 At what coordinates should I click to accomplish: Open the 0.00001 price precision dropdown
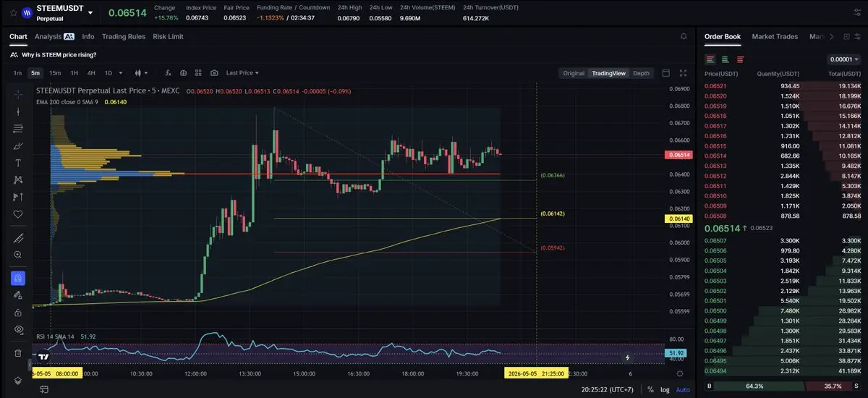click(843, 59)
